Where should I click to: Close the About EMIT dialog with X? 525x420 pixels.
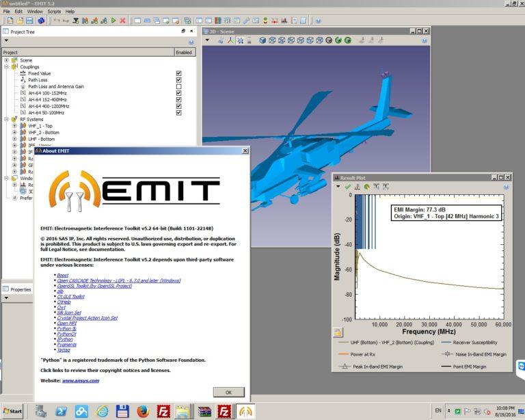pos(245,150)
